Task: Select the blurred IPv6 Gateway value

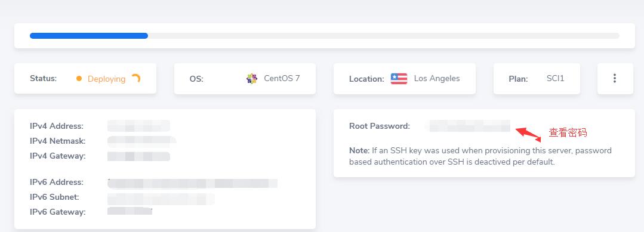Action: (130, 211)
